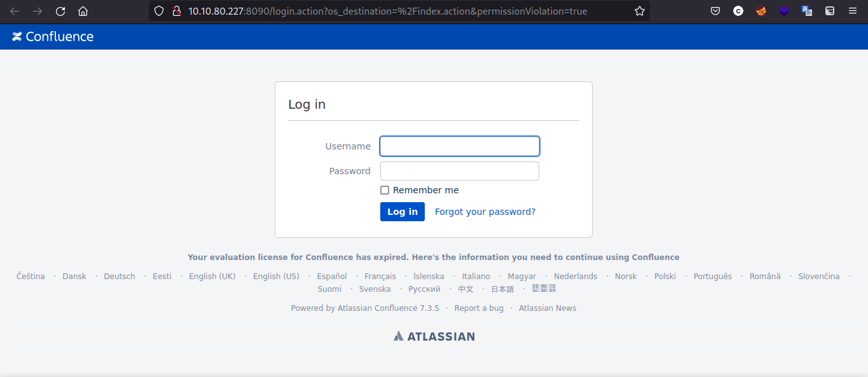868x377 pixels.
Task: Switch language to Slovenčina
Action: tap(819, 277)
